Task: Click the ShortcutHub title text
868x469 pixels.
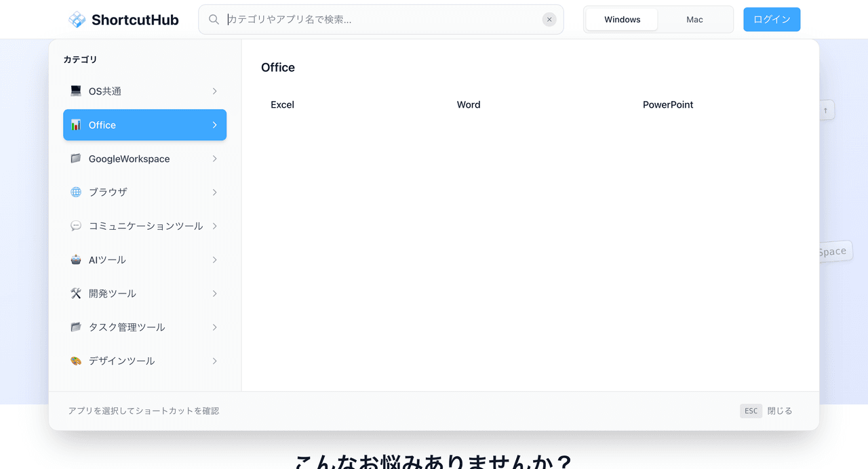Action: pyautogui.click(x=135, y=20)
